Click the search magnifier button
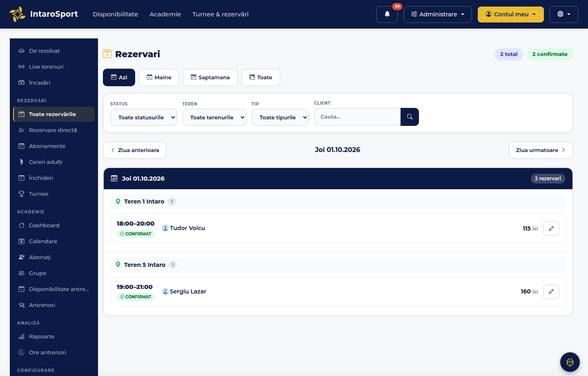This screenshot has width=588, height=376. pos(410,117)
